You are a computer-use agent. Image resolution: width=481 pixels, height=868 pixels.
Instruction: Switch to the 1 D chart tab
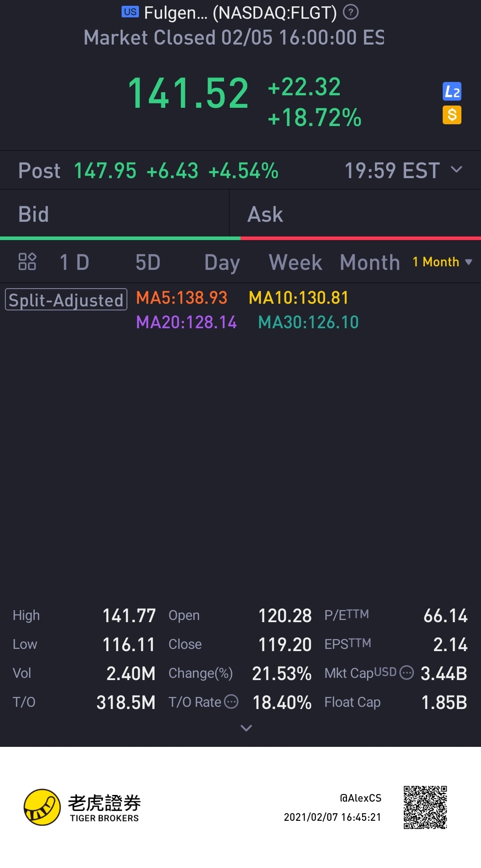point(74,262)
